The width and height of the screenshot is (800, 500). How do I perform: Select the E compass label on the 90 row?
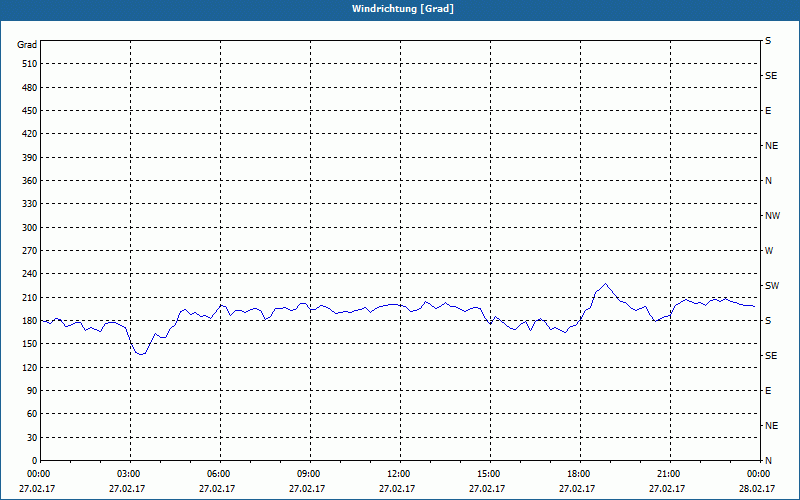[768, 391]
